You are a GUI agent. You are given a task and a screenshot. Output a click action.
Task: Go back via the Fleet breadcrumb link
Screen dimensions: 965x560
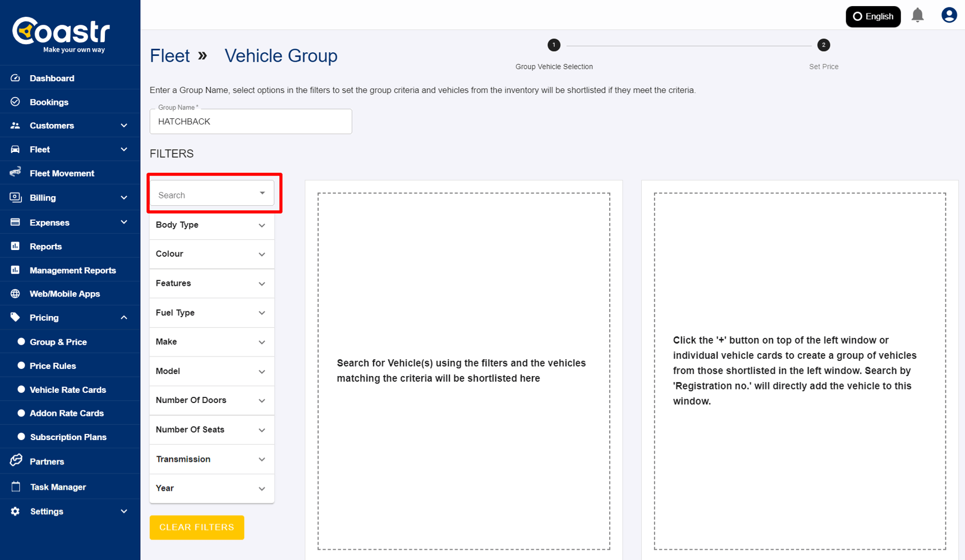click(x=169, y=55)
